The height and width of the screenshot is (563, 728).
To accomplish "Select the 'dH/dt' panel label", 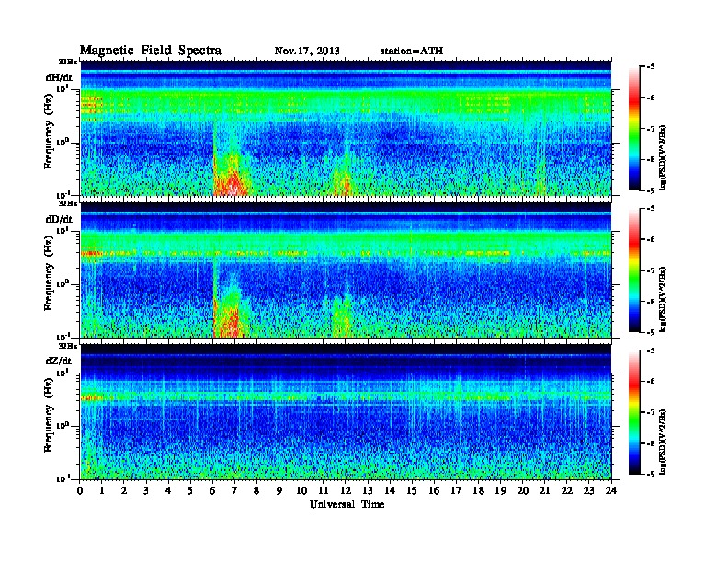I will [59, 77].
